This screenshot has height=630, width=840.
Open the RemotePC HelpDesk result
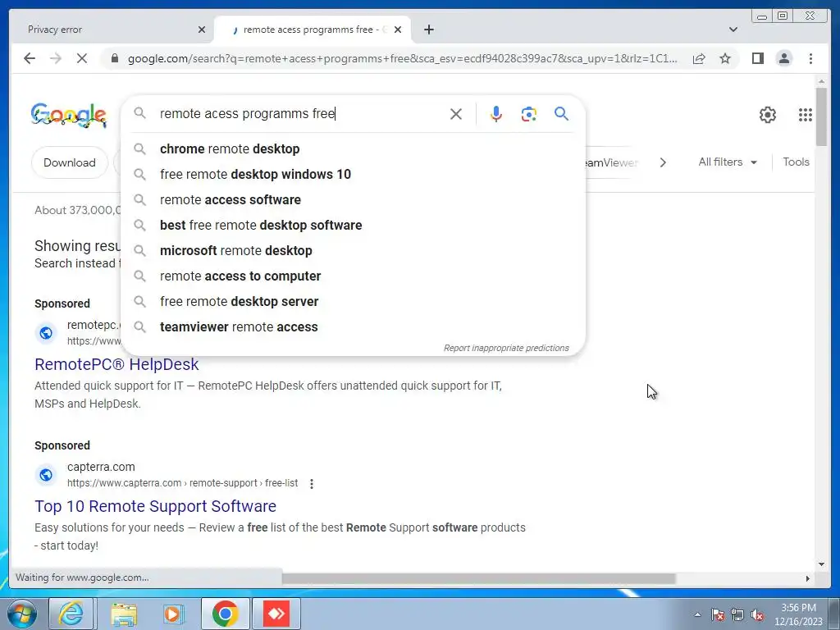[x=116, y=364]
